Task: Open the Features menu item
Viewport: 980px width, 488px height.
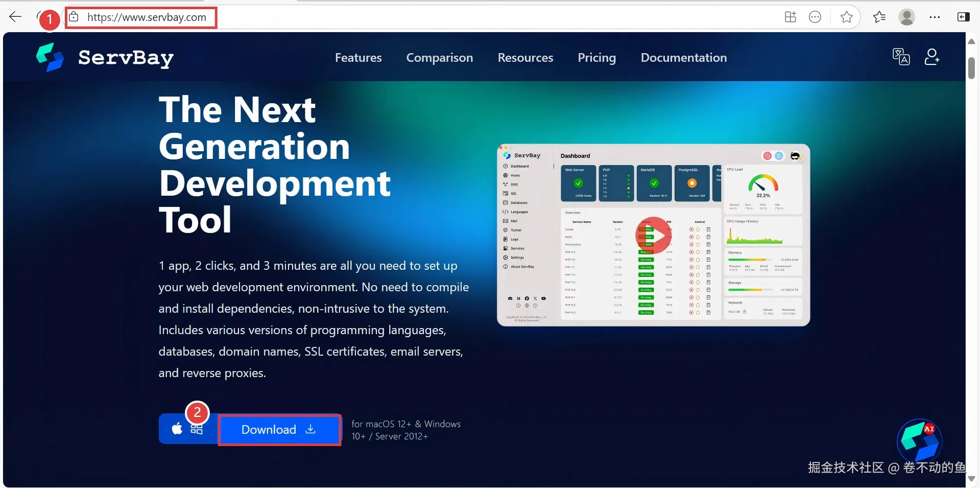Action: [358, 58]
